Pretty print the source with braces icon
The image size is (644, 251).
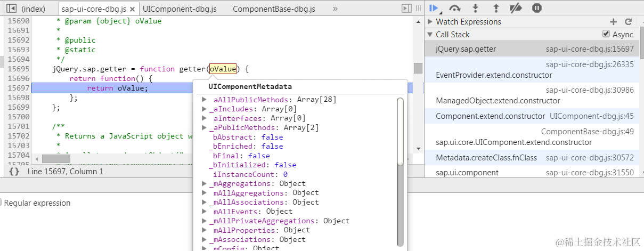14,172
